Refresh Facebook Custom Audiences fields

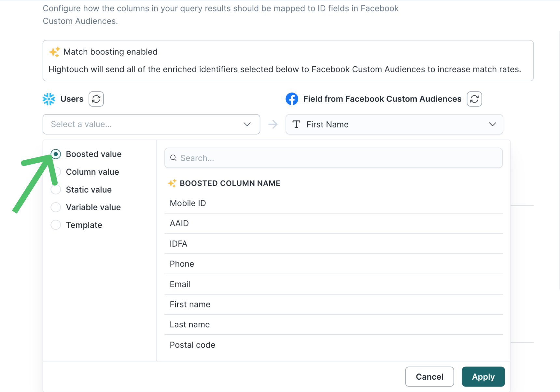(474, 99)
